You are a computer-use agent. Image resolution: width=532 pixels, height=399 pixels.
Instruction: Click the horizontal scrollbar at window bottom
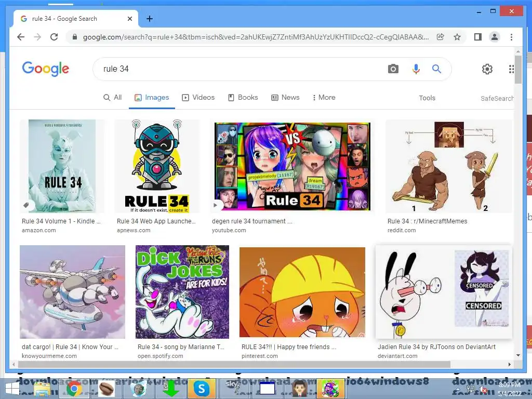click(x=234, y=364)
